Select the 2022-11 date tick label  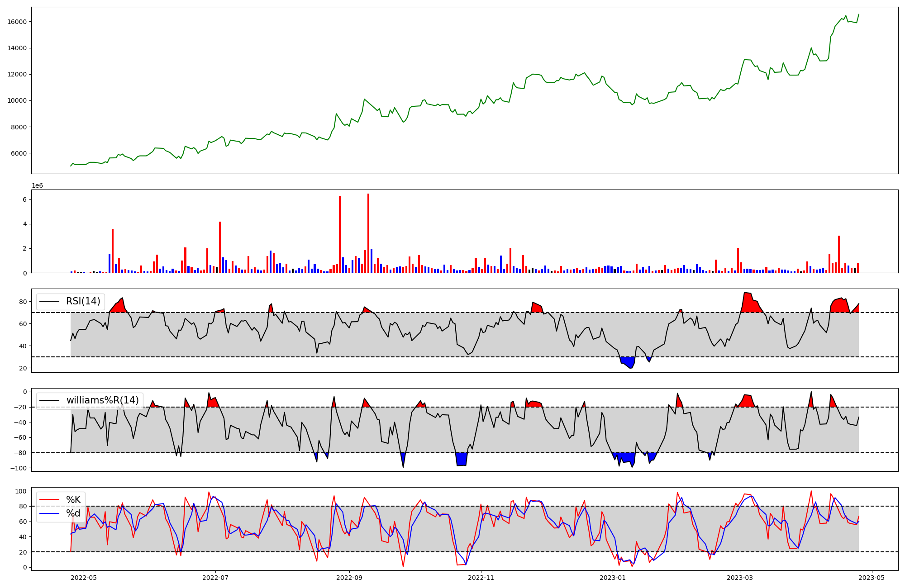pos(481,577)
